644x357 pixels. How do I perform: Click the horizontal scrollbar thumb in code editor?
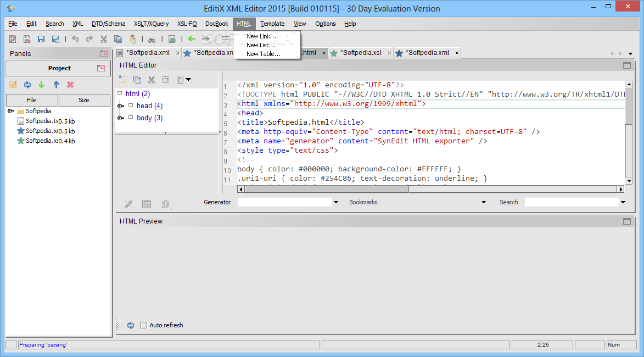(x=327, y=189)
